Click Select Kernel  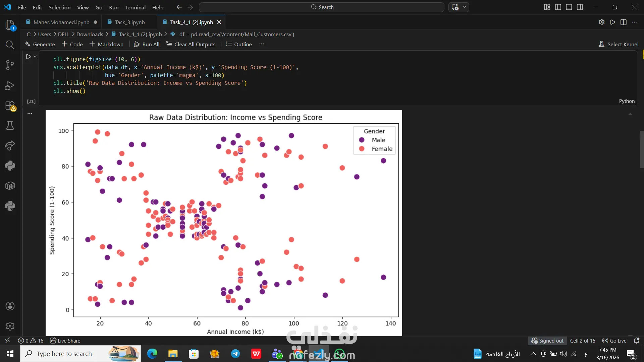[x=619, y=44]
